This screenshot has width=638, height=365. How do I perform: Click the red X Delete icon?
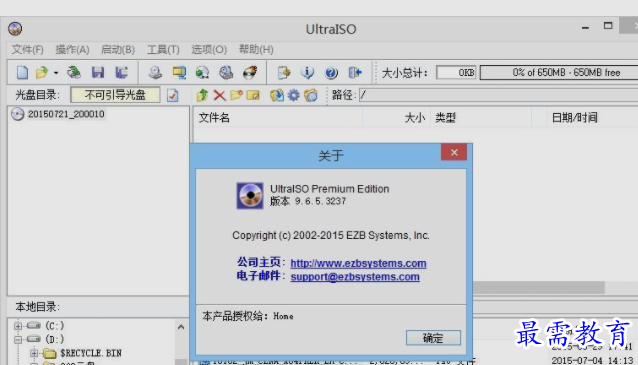[x=220, y=96]
